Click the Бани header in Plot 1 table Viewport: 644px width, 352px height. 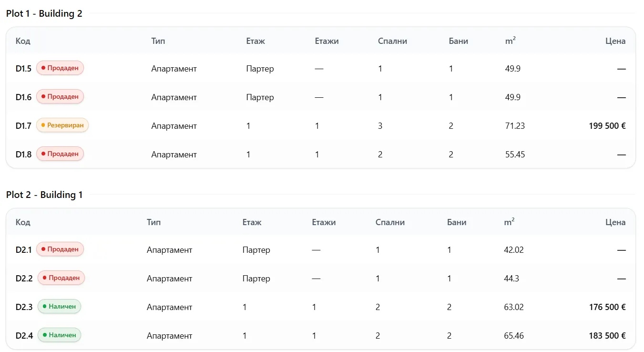459,41
